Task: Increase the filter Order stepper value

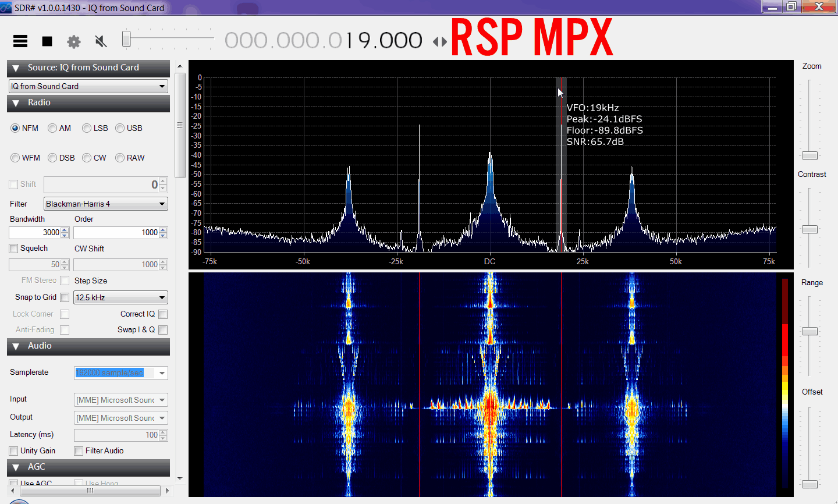Action: 164,230
